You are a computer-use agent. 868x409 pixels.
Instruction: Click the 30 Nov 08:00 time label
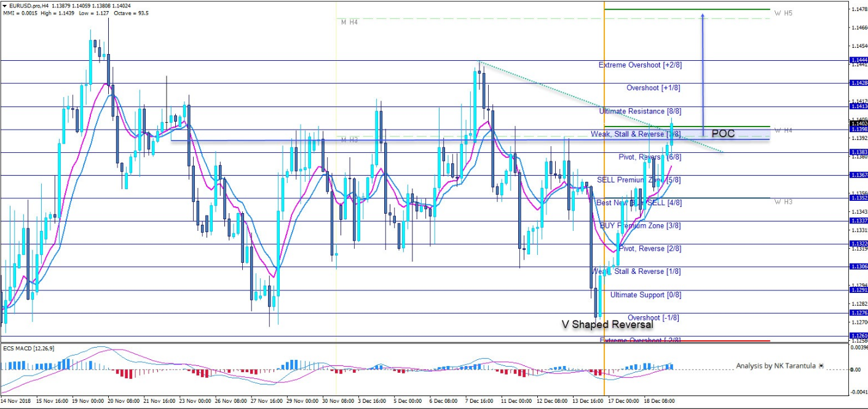338,400
